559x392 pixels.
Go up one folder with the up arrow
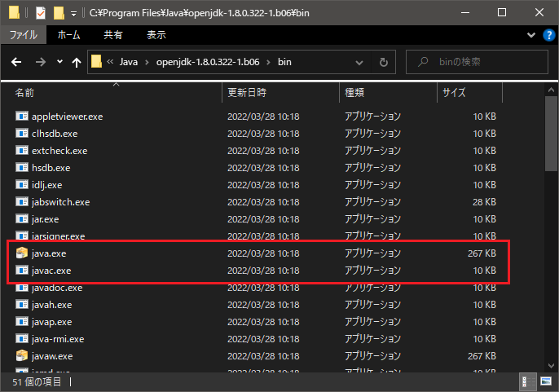[x=77, y=62]
